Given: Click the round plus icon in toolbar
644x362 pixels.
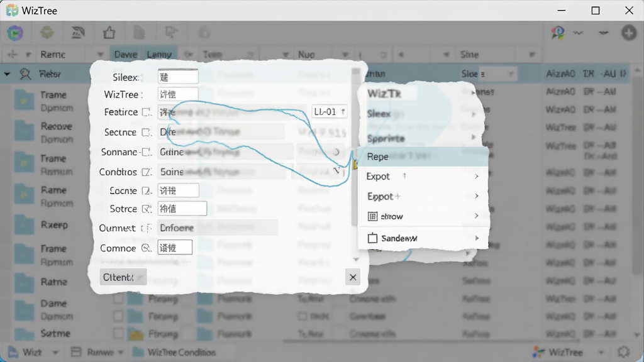Looking at the screenshot, I should point(629,33).
